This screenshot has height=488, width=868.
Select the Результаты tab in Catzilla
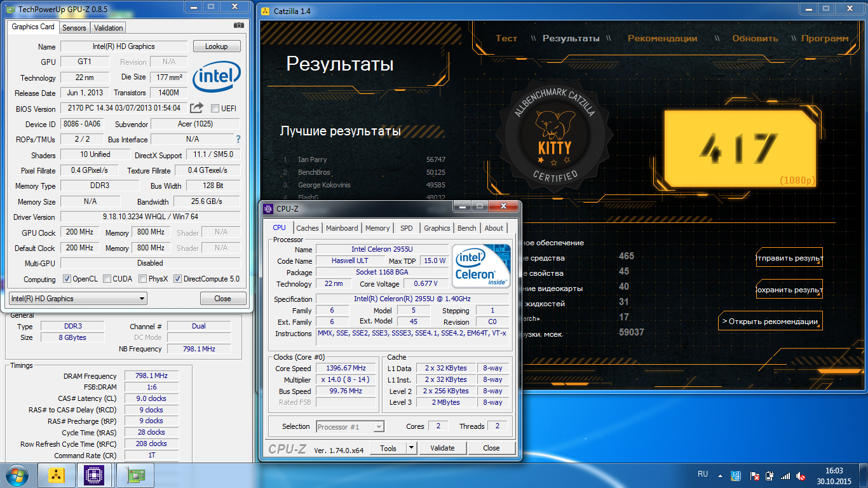pyautogui.click(x=571, y=38)
